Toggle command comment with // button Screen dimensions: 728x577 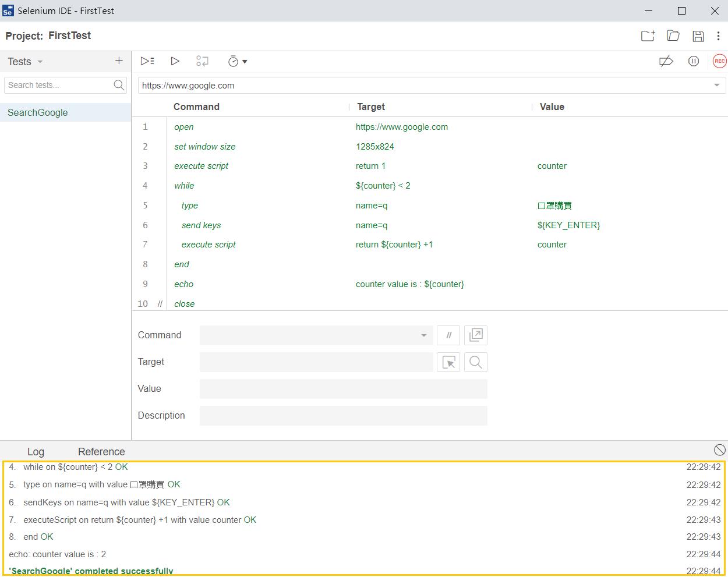tap(448, 335)
